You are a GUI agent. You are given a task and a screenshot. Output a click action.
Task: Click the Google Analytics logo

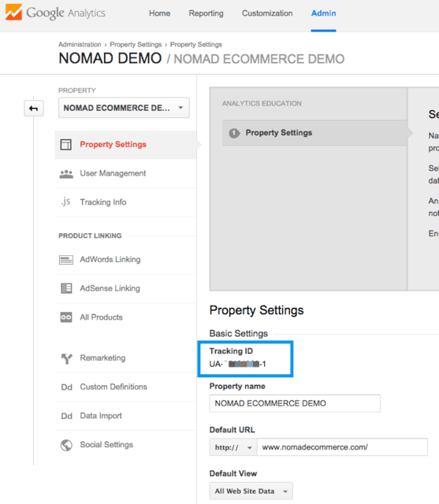55,13
